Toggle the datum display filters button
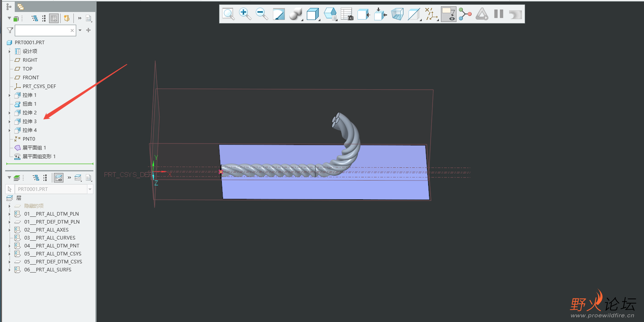Image resolution: width=644 pixels, height=322 pixels. pyautogui.click(x=431, y=14)
